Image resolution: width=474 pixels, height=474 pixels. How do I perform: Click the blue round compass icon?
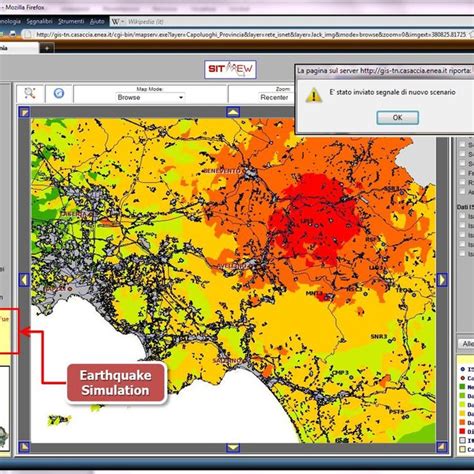pyautogui.click(x=59, y=93)
